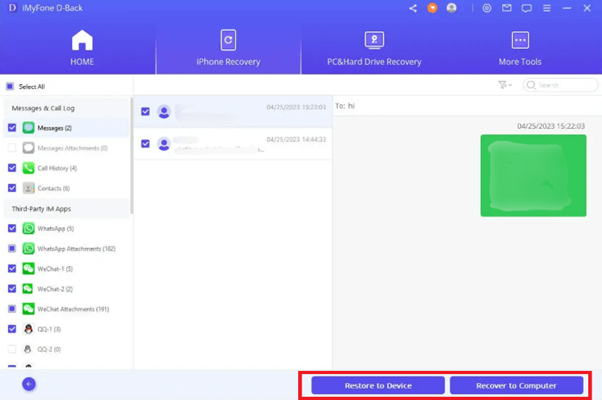Click Restore to Device button
602x400 pixels.
pos(378,385)
